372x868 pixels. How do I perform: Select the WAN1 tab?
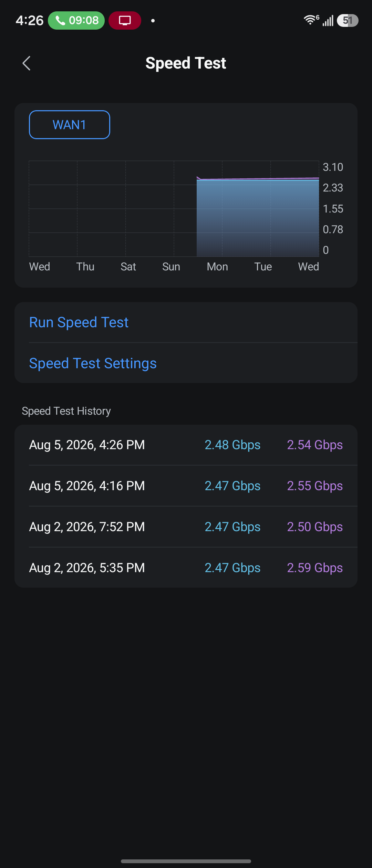pyautogui.click(x=70, y=125)
